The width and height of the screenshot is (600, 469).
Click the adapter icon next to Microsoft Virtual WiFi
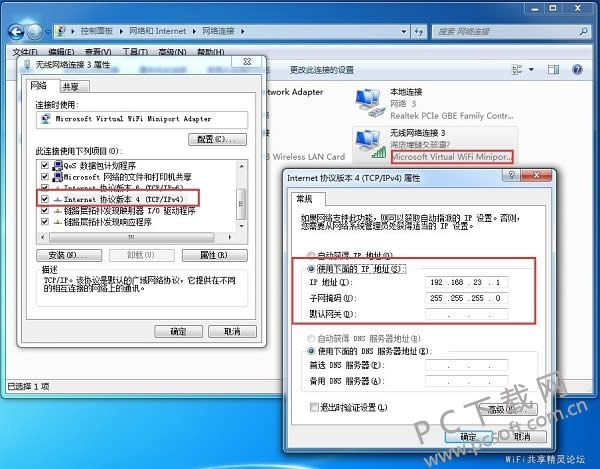tap(46, 119)
